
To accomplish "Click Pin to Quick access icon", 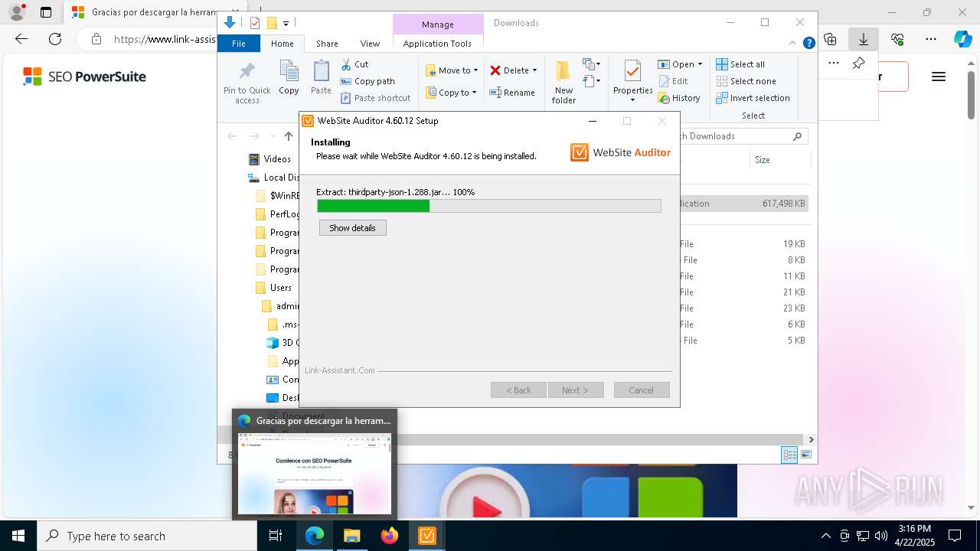I will tap(247, 83).
